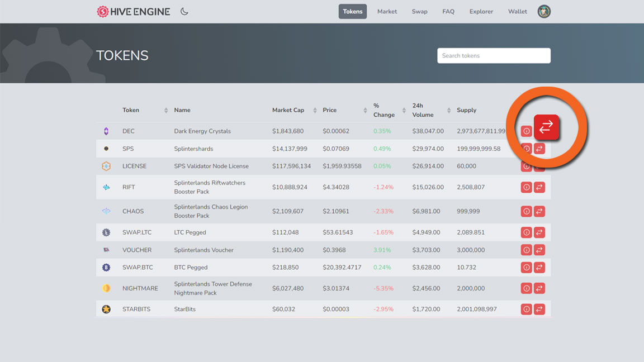Click the trade arrows icon for RIFT
Image resolution: width=644 pixels, height=362 pixels.
[x=539, y=187]
